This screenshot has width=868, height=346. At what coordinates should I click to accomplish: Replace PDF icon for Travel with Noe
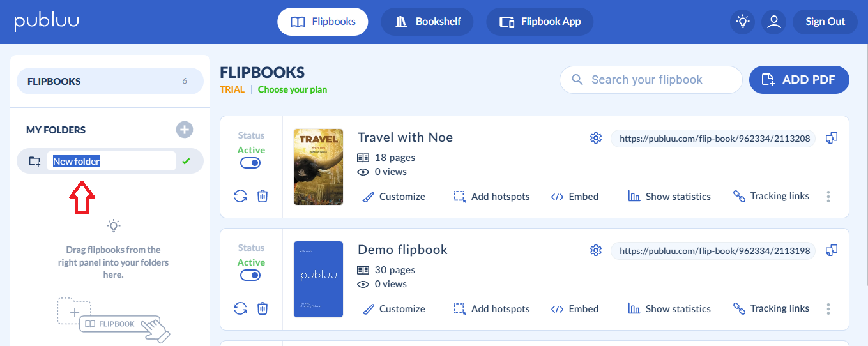point(240,196)
